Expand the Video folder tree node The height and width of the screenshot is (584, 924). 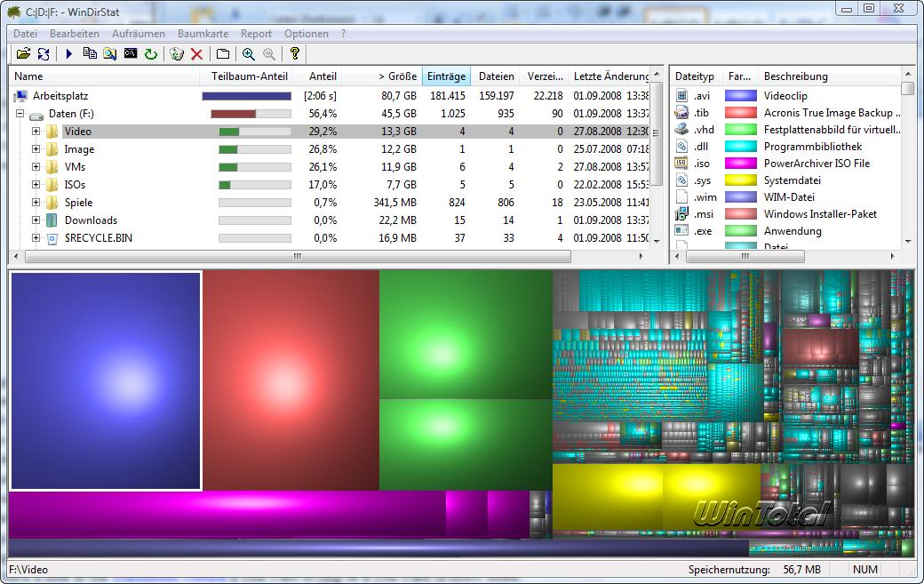36,132
